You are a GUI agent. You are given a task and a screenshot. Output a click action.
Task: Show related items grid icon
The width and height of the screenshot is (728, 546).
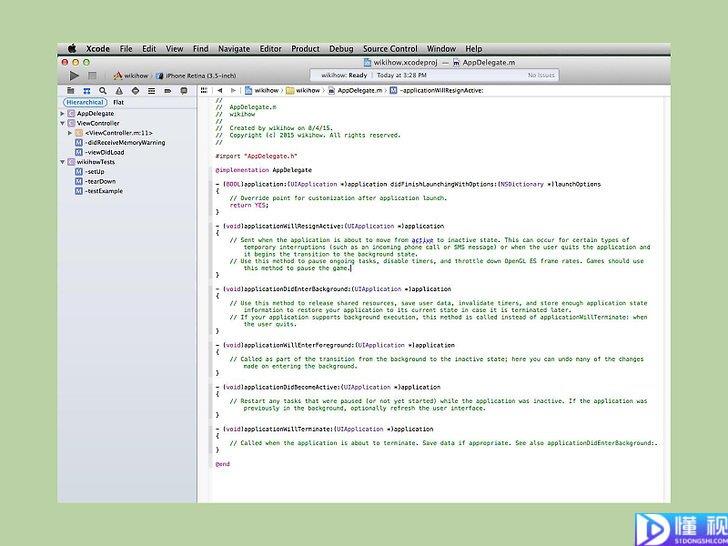click(204, 91)
